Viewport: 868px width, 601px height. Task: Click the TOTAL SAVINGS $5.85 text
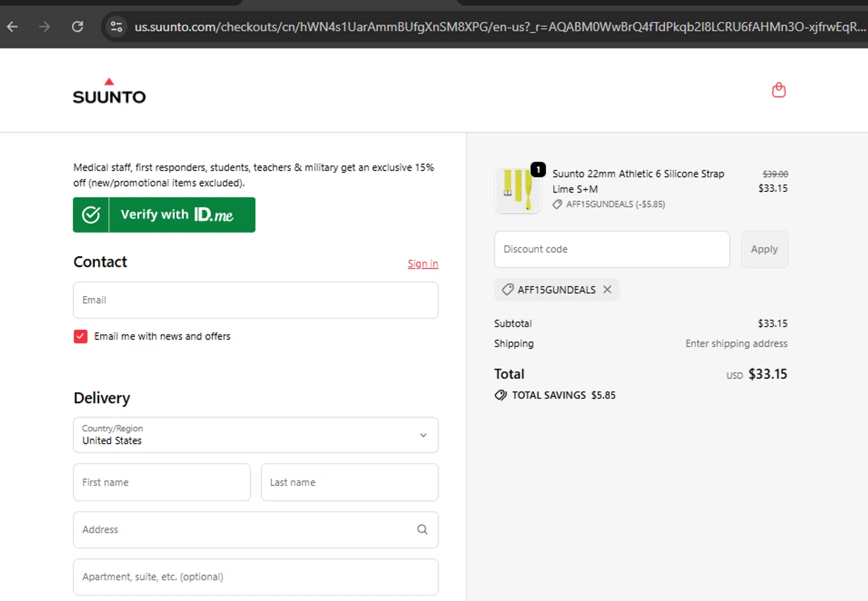click(564, 395)
